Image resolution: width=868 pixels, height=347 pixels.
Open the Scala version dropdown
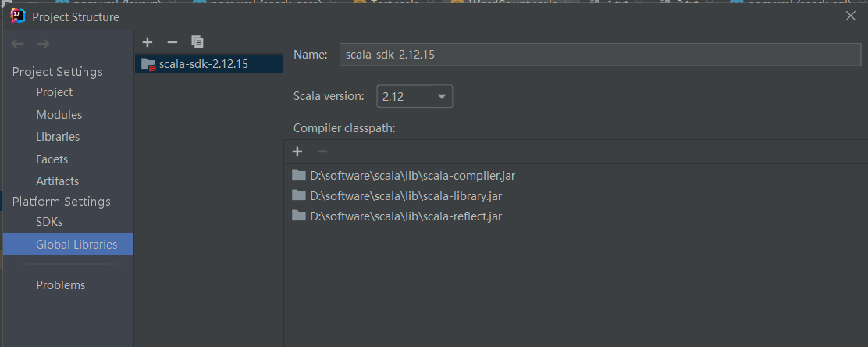(414, 96)
